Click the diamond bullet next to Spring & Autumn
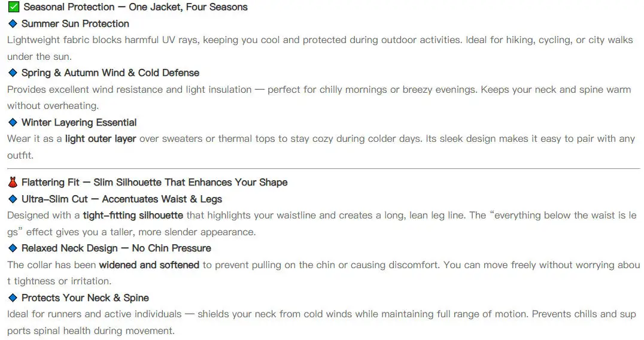This screenshot has width=644, height=340. click(13, 73)
